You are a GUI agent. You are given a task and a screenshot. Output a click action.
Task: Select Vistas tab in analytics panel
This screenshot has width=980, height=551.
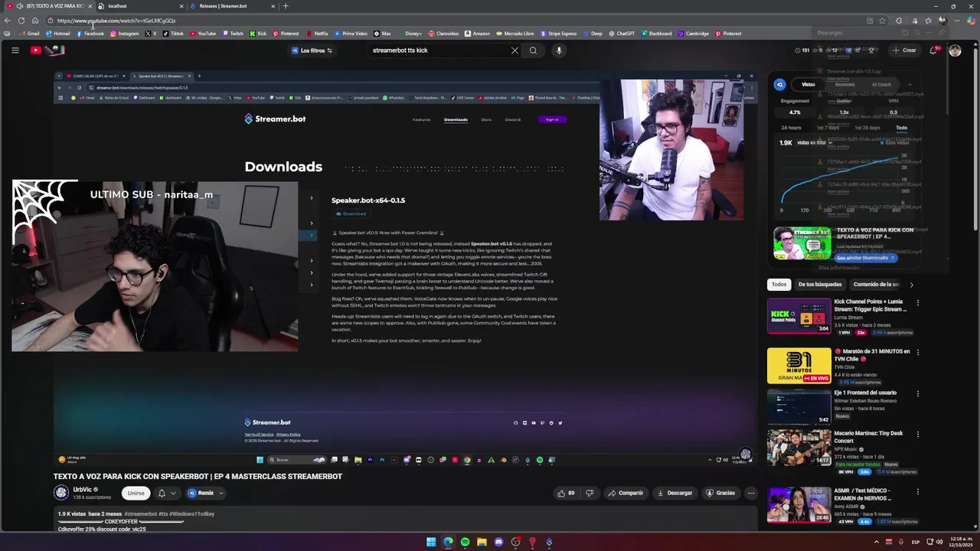click(x=808, y=84)
